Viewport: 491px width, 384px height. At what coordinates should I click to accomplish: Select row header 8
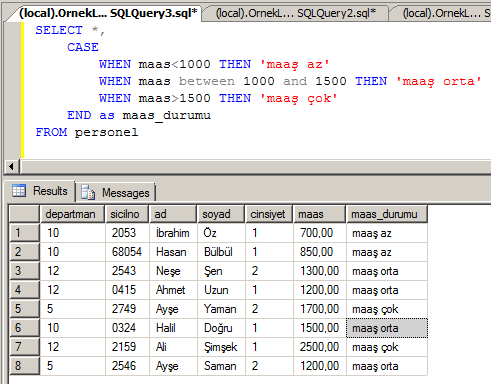click(24, 366)
